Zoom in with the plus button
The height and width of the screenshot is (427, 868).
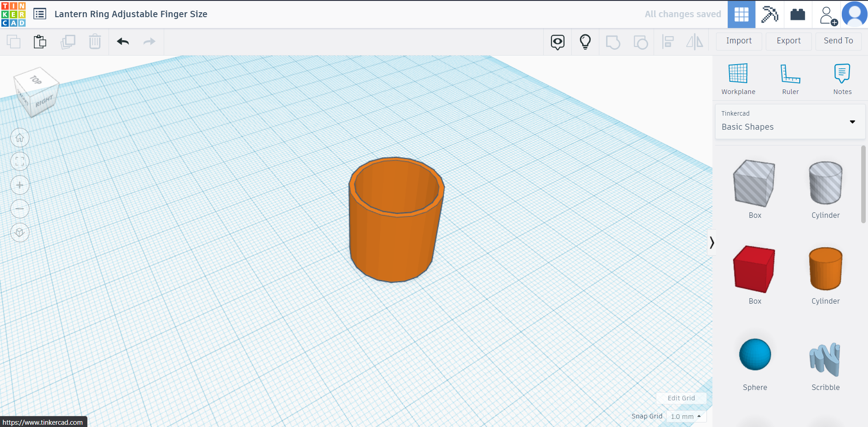(20, 185)
